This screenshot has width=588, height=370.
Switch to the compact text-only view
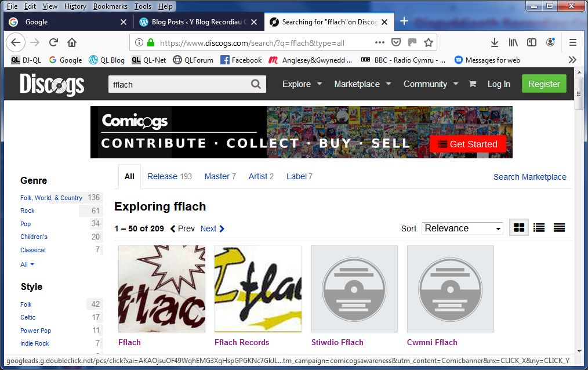click(x=559, y=228)
